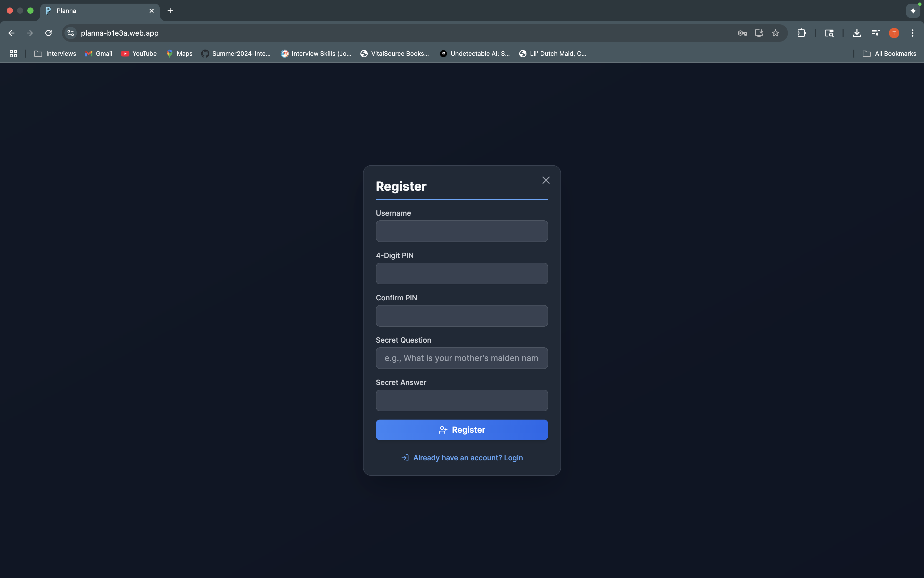
Task: Open the Apps grid in bookmarks bar
Action: 13,53
